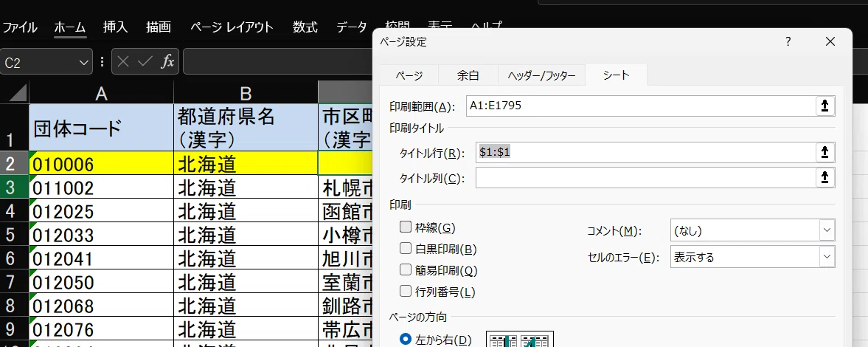The height and width of the screenshot is (347, 868).
Task: Expand the Name Box dropdown arrow
Action: point(83,63)
